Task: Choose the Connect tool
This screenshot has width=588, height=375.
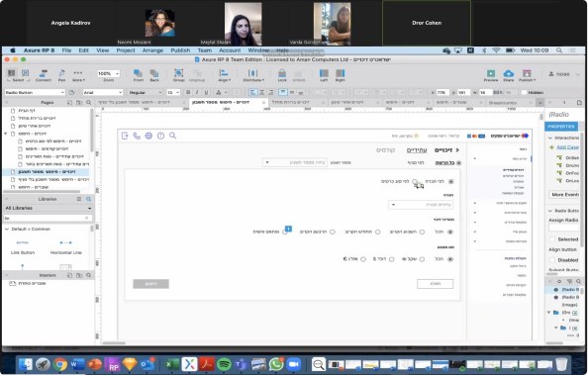Action: 44,75
